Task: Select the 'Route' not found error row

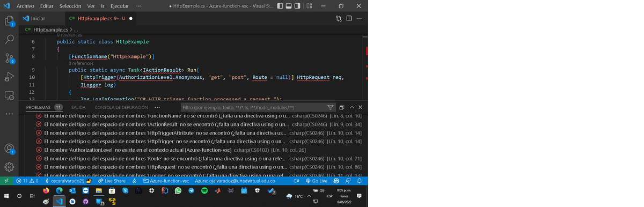Action: [x=193, y=158]
